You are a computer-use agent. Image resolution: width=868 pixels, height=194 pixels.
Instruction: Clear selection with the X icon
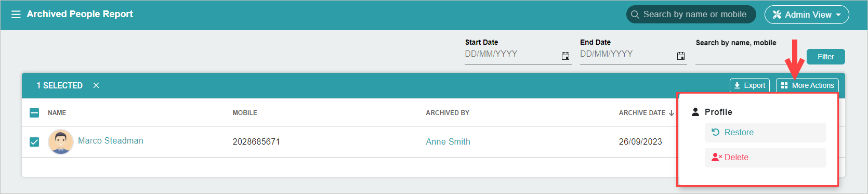pos(96,85)
